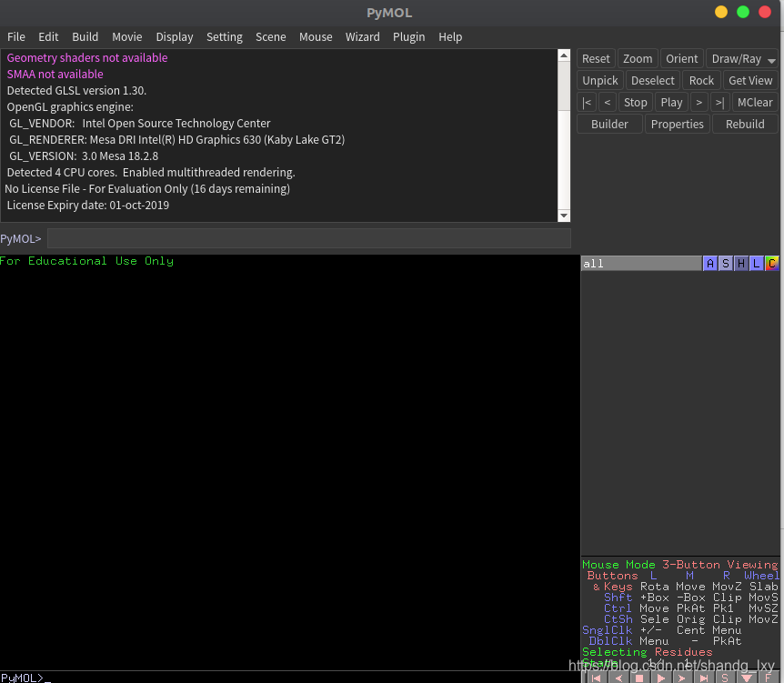Change selection mode via 'Selecting Residues' text
This screenshot has width=784, height=683.
(x=647, y=652)
